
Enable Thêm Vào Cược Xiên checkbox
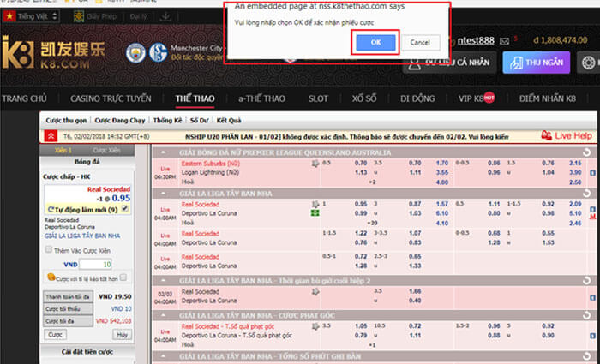(x=50, y=248)
